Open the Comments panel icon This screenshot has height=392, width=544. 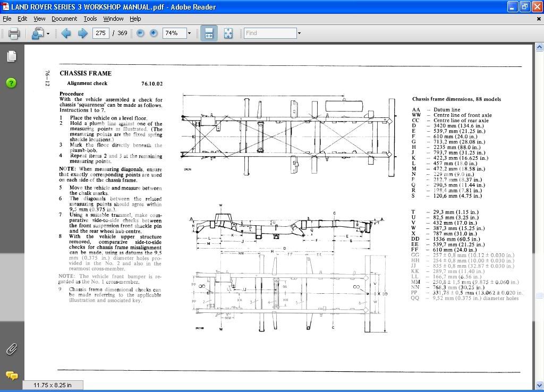click(12, 376)
